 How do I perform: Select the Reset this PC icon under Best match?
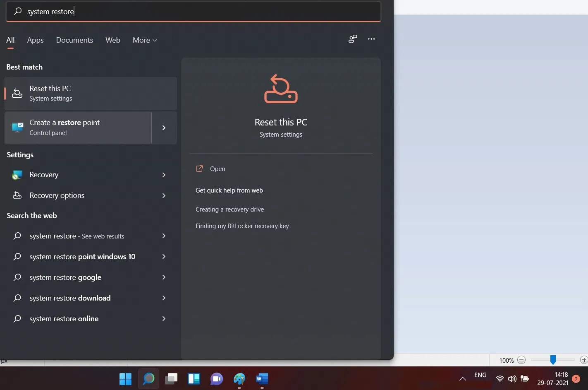pos(17,93)
